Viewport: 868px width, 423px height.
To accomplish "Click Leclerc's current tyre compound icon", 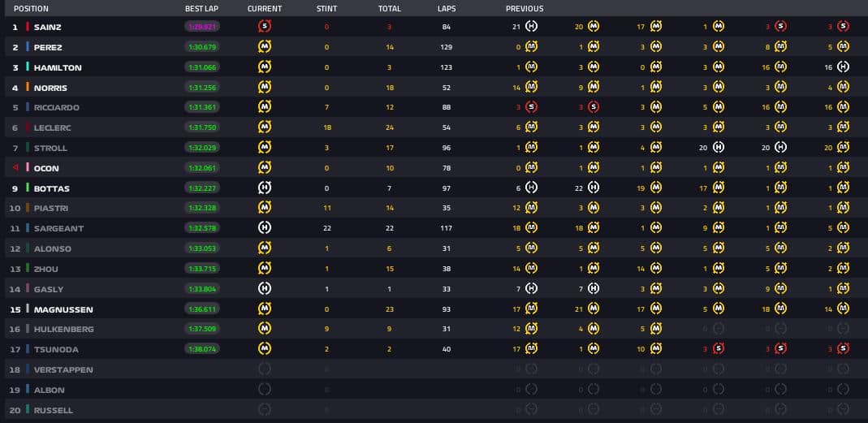I will click(x=265, y=127).
